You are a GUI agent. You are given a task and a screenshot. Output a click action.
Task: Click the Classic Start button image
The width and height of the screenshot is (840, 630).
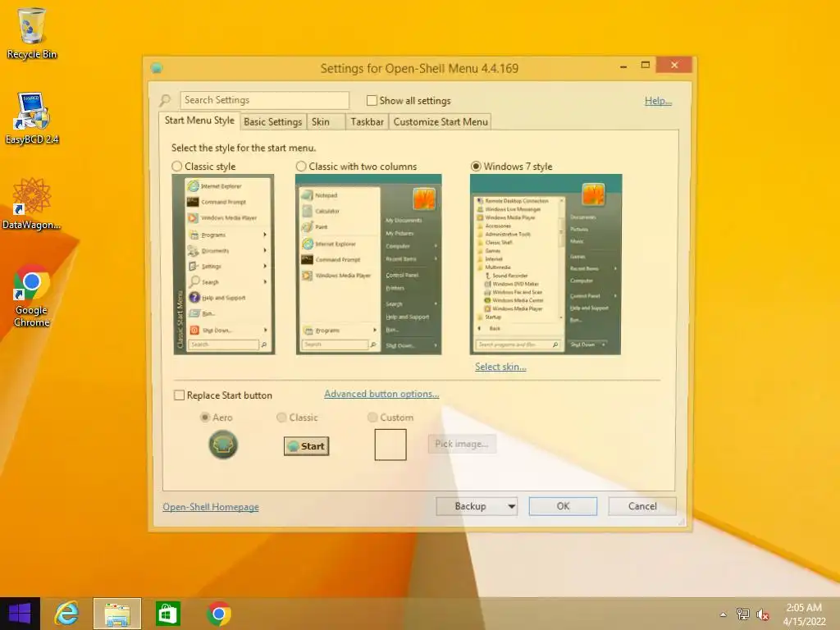307,446
